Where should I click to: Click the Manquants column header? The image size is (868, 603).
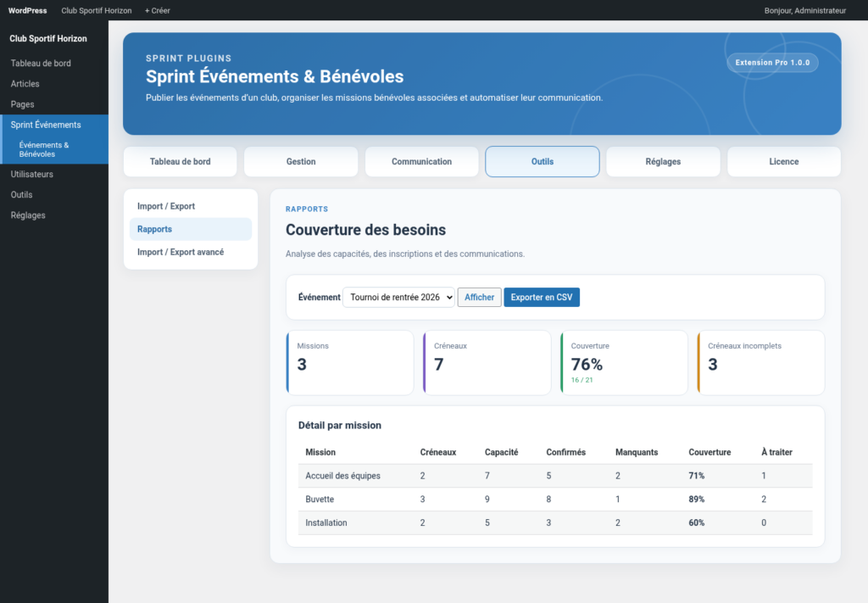click(637, 452)
